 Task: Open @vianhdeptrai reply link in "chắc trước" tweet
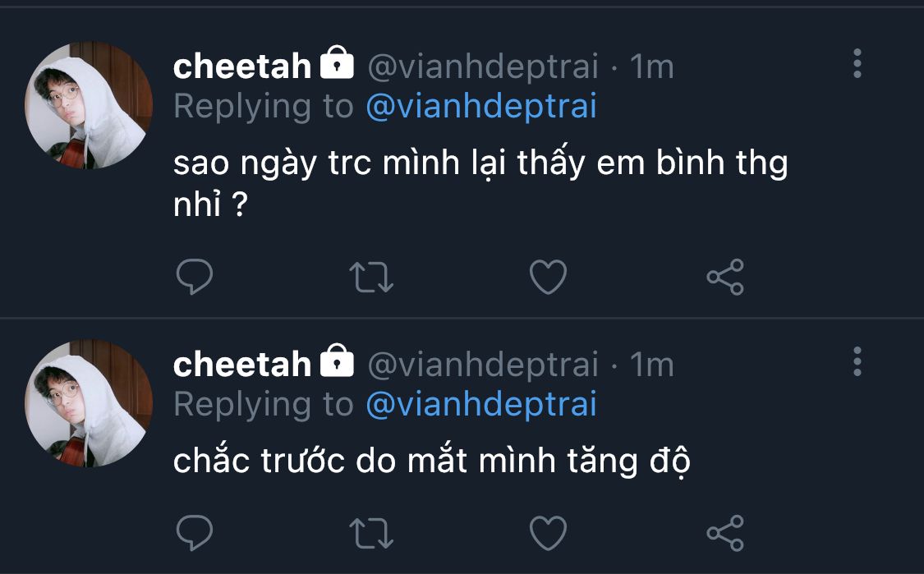(480, 404)
